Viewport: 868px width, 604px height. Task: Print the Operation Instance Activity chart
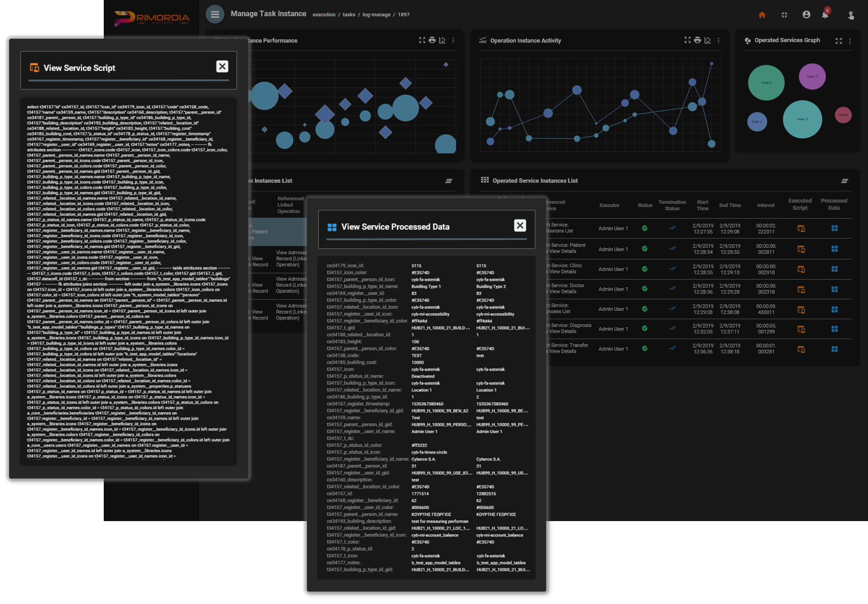point(698,40)
